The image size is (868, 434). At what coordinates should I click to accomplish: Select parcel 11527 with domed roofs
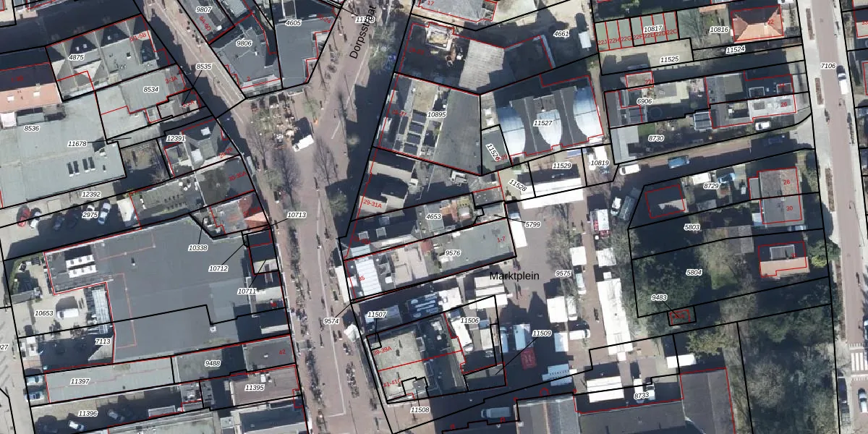coord(542,124)
